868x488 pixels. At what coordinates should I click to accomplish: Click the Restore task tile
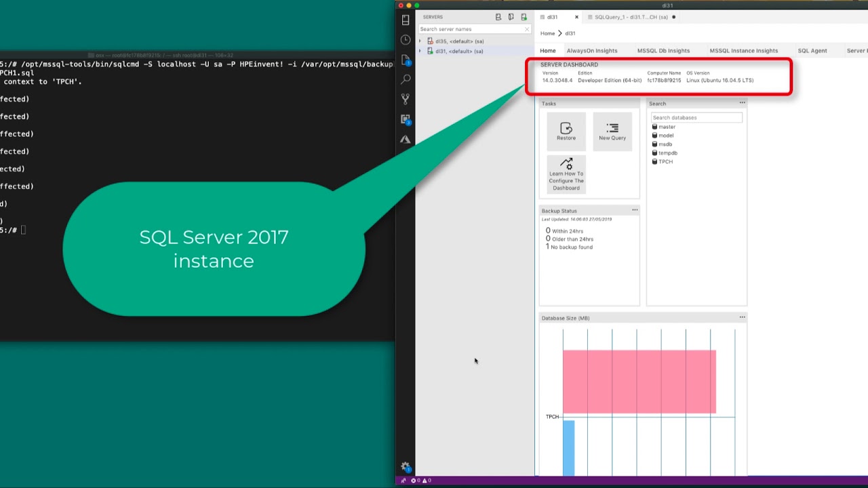coord(566,131)
